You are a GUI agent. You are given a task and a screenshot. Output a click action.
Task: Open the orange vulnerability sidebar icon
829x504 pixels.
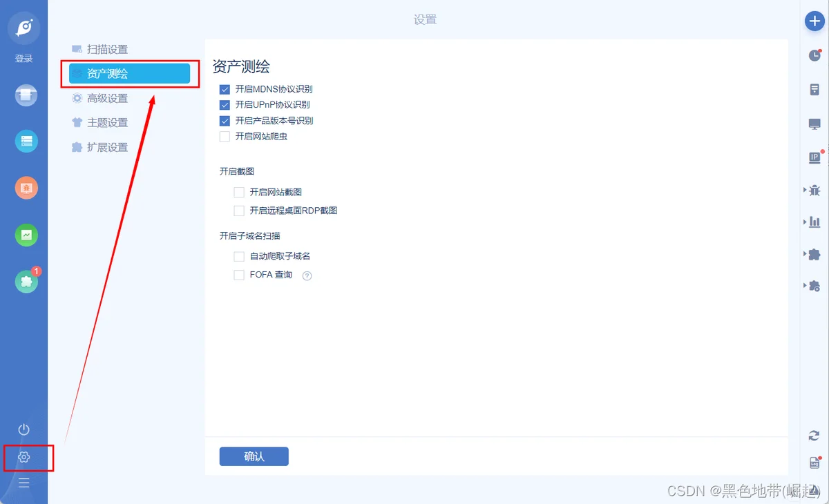[26, 188]
